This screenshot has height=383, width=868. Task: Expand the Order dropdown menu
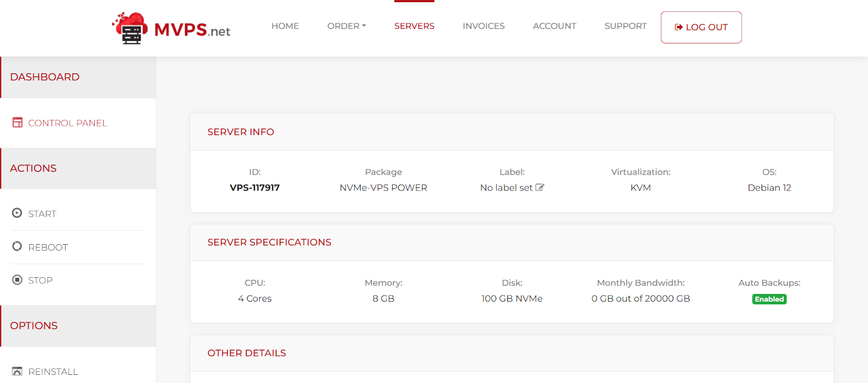(347, 26)
